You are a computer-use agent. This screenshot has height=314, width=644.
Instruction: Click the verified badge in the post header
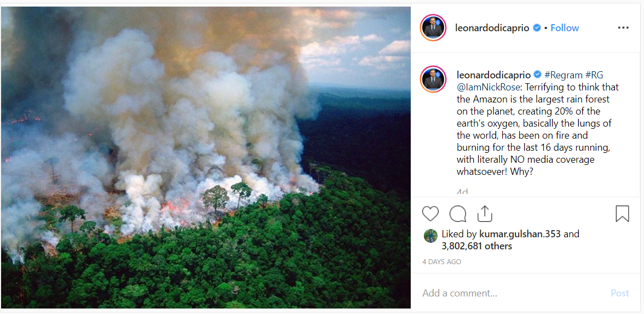[x=537, y=28]
